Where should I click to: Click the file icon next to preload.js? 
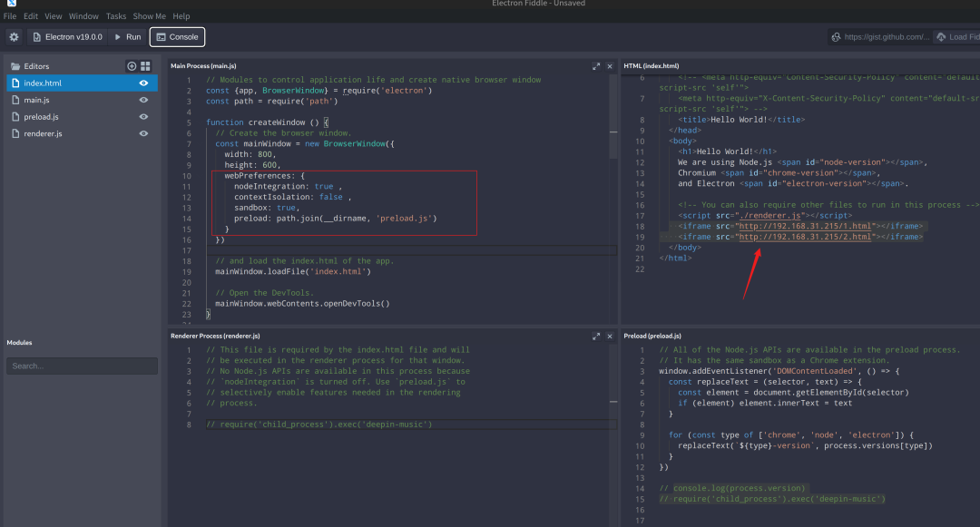point(15,117)
